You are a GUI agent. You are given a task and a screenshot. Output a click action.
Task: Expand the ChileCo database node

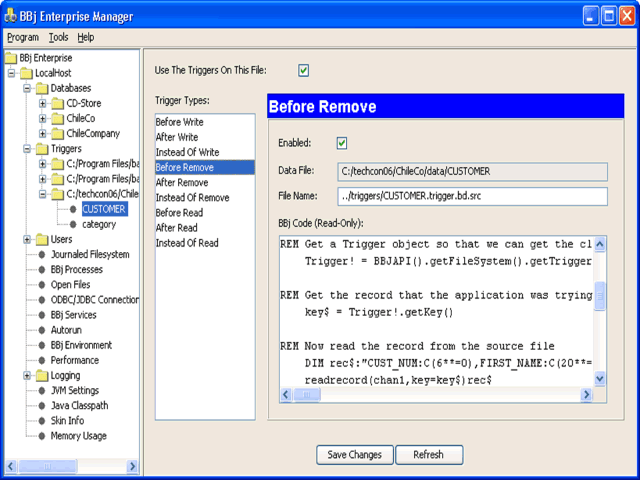pos(42,119)
